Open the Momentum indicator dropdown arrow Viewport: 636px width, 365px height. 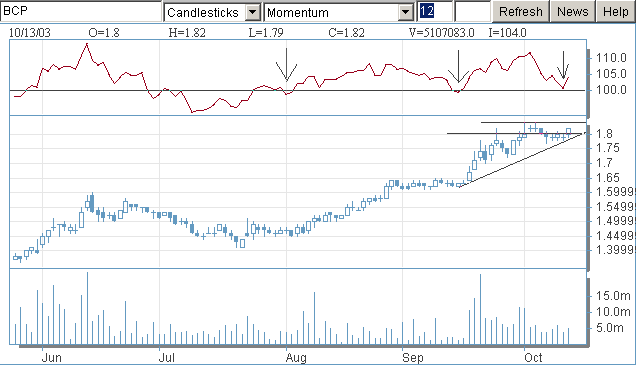click(405, 13)
